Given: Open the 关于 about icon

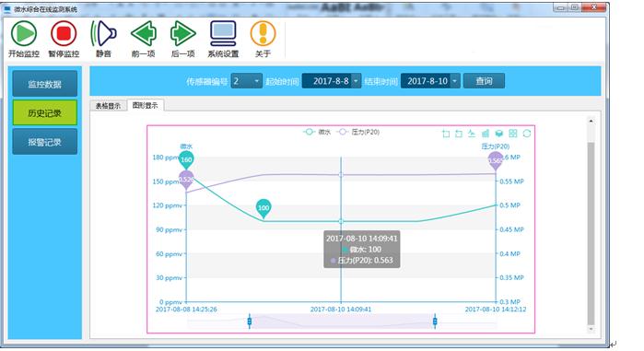Looking at the screenshot, I should [263, 34].
